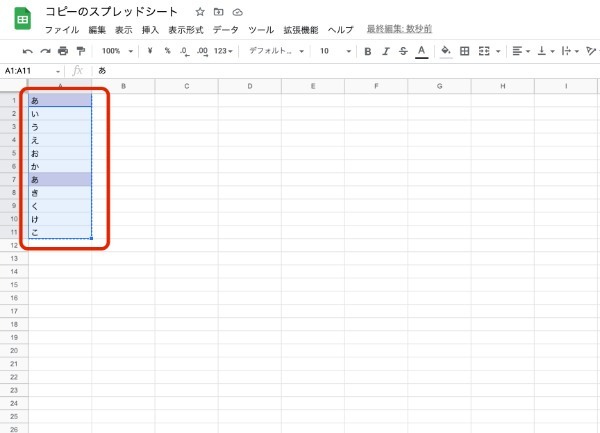Open the fill color picker
This screenshot has width=600, height=433.
[x=446, y=52]
